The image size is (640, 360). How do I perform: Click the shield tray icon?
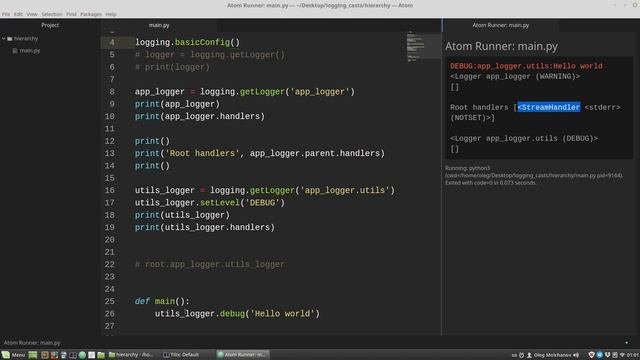[x=591, y=355]
